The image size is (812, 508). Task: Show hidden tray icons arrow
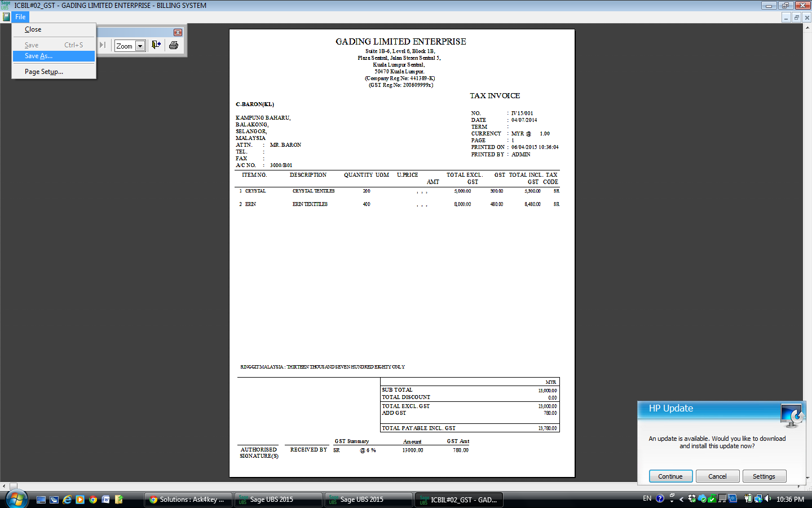pos(681,499)
